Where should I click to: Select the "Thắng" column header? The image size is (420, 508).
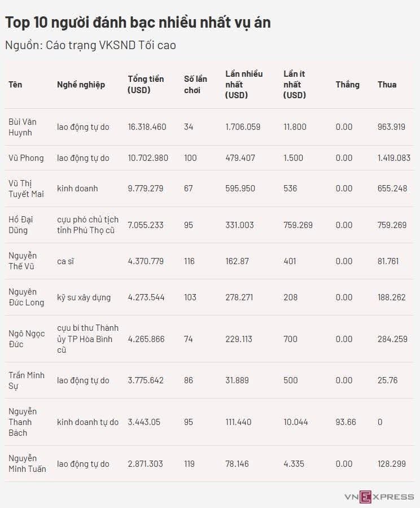click(x=347, y=85)
